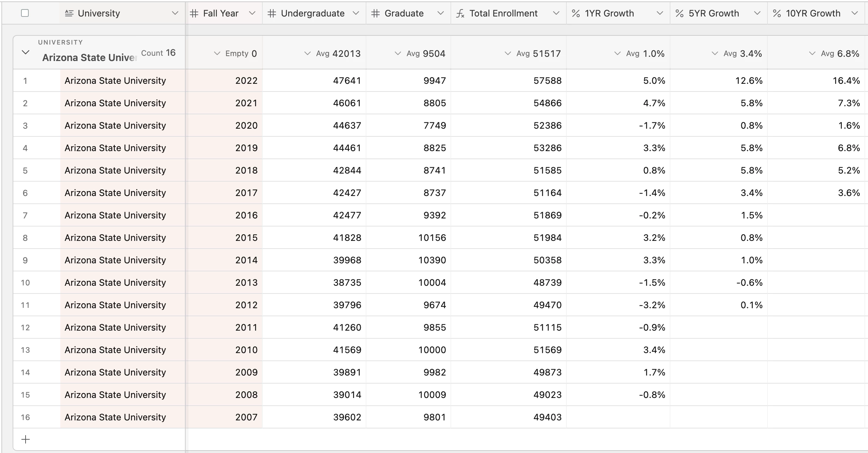The image size is (868, 453).
Task: Open the Undergraduate Avg 42013 summary menu
Action: tap(333, 54)
